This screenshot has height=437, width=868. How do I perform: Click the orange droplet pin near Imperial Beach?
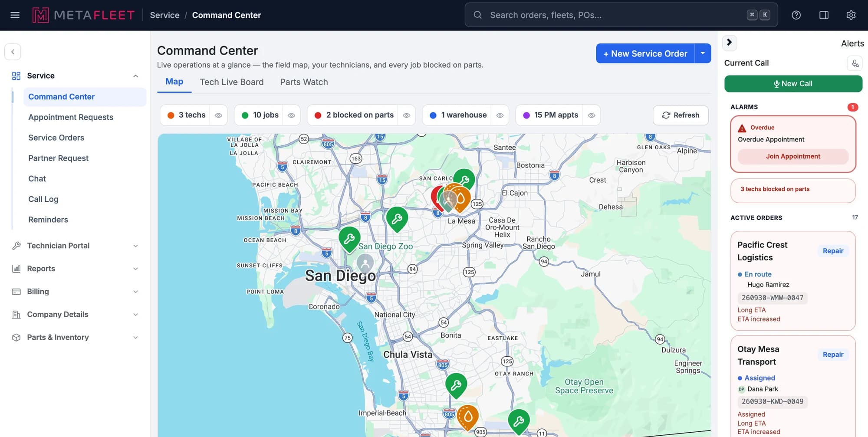click(x=468, y=417)
